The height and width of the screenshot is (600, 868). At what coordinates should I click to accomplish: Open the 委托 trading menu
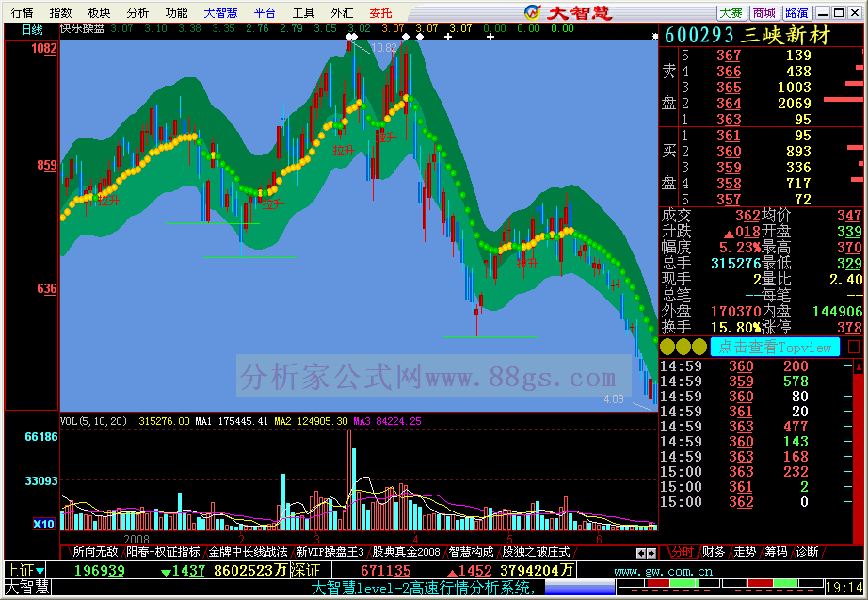(x=381, y=12)
